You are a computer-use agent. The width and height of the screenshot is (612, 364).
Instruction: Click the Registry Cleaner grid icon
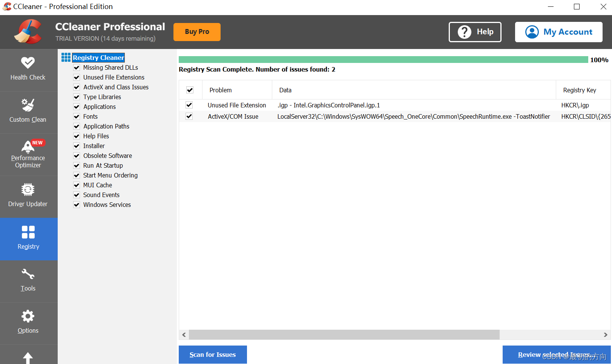tap(66, 57)
